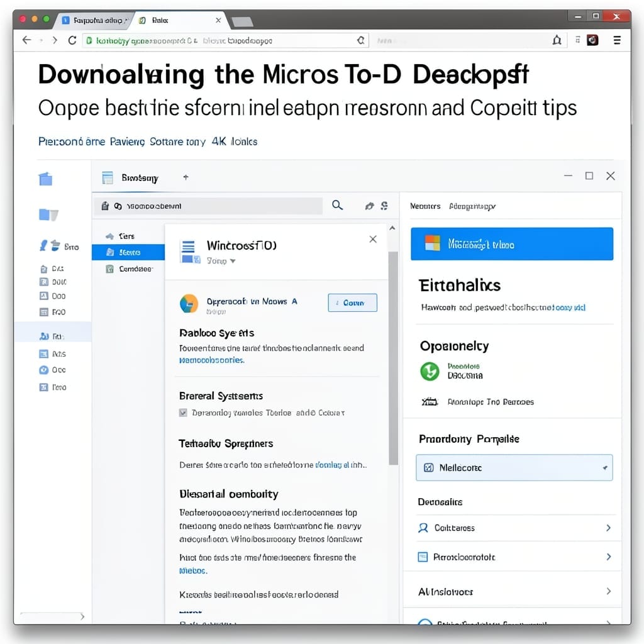Click the green circular icon under 'Ojoeionelty'
Viewport: 644px width, 644px height.
click(x=430, y=371)
